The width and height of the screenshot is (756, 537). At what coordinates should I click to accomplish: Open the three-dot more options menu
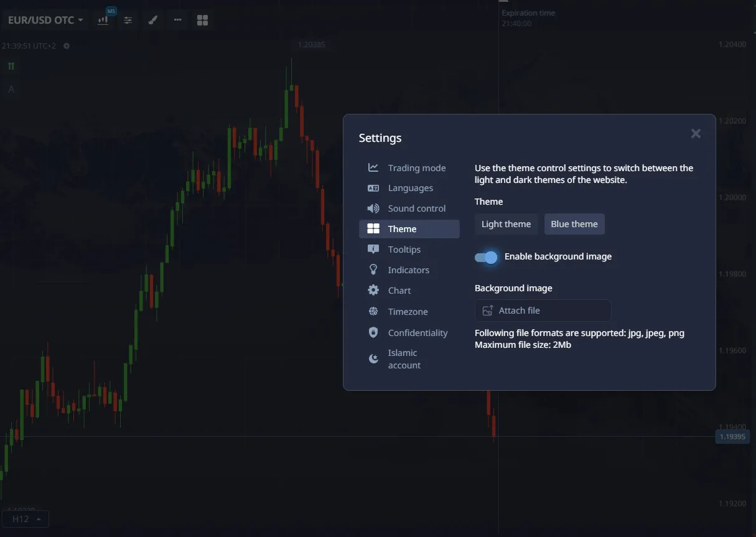[x=177, y=20]
